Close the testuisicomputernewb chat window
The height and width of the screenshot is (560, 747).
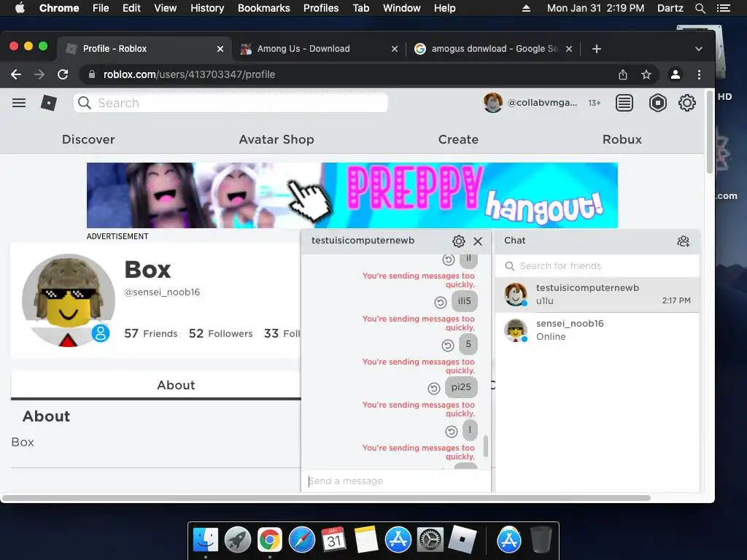[x=478, y=241]
